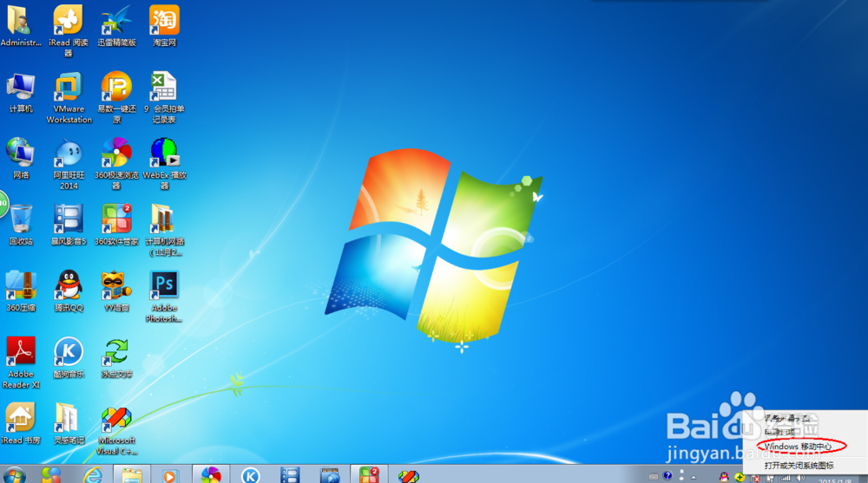Open 酷狗音乐 from the taskbar
868x483 pixels.
[250, 474]
